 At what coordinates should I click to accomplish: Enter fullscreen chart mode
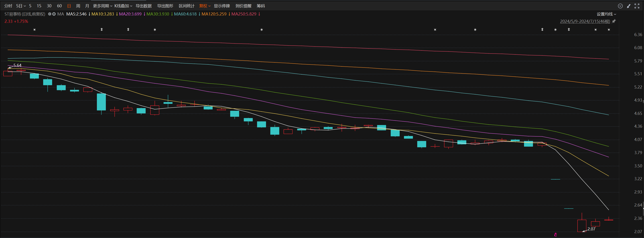coord(637,6)
